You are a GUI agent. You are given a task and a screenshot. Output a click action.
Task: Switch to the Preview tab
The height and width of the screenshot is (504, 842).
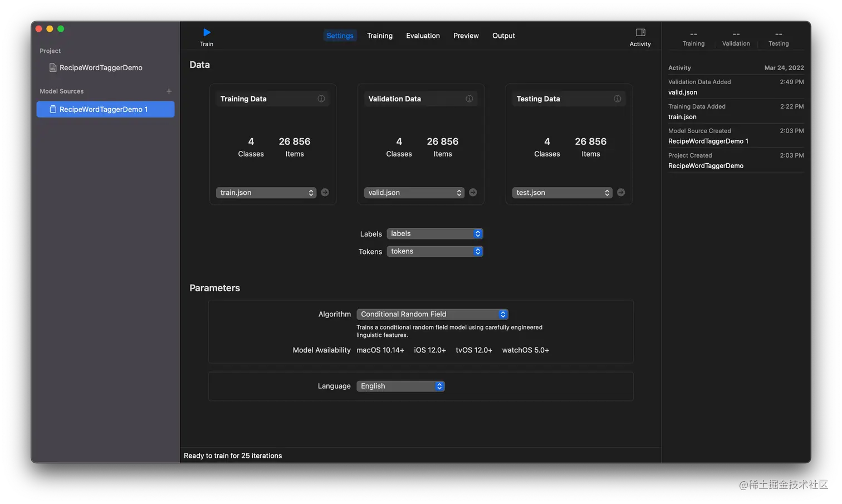pos(466,36)
